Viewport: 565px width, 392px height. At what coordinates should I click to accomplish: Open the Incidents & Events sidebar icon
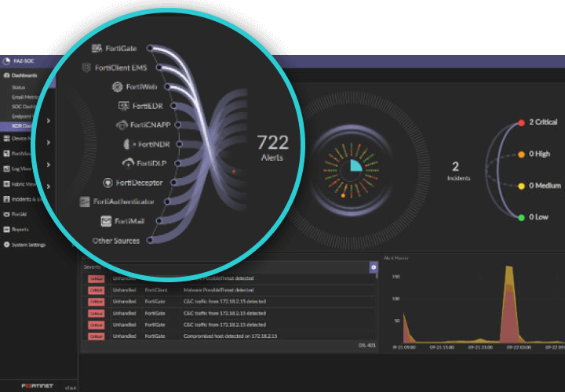(6, 199)
